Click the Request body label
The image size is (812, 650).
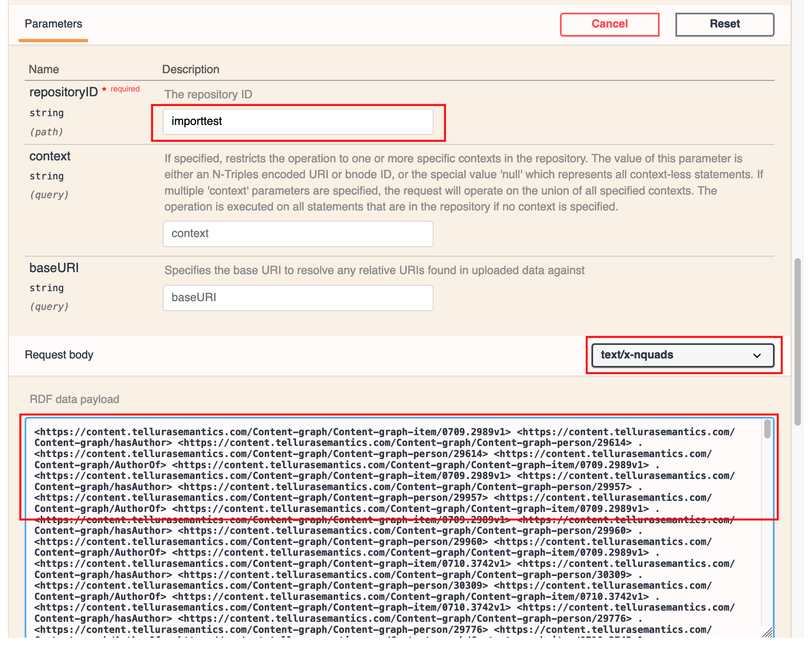pos(59,355)
